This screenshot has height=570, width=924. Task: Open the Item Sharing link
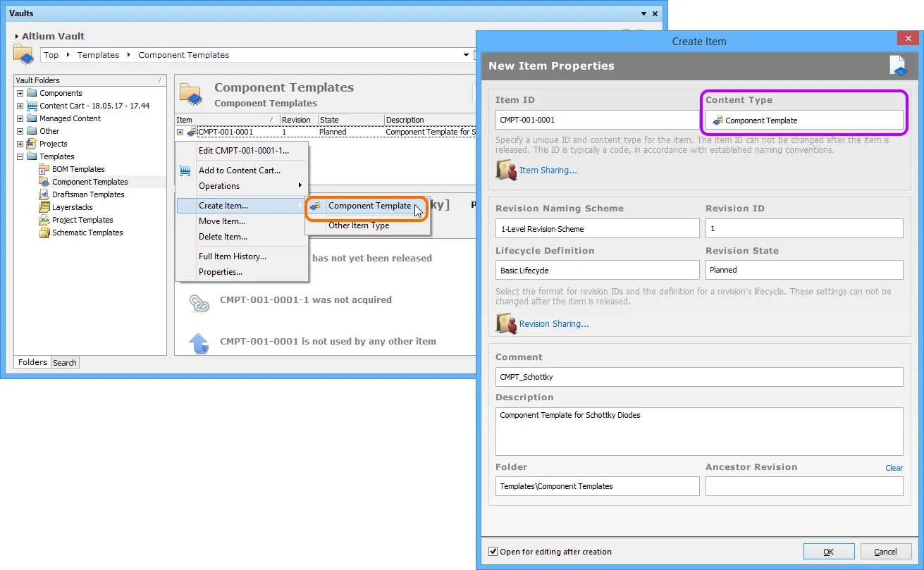[x=548, y=171]
